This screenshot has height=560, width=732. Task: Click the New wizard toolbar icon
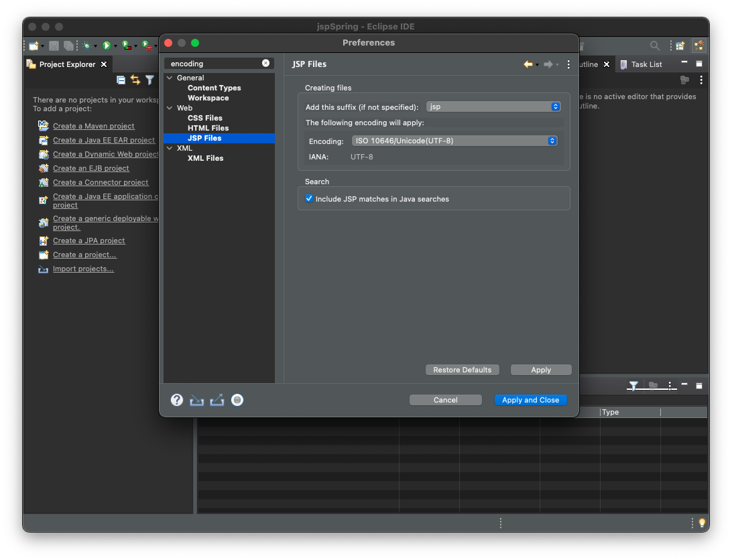[x=33, y=46]
